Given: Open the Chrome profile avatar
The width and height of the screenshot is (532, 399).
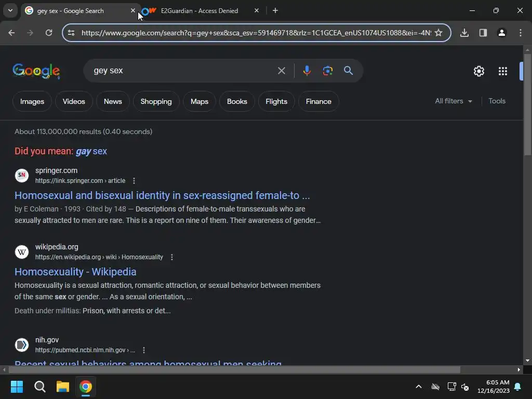Looking at the screenshot, I should click(x=502, y=33).
